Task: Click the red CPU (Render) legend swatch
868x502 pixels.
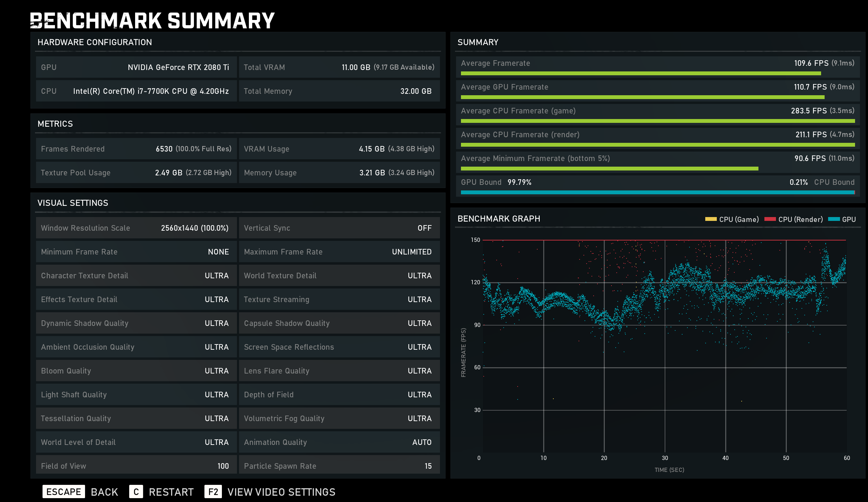Action: coord(770,219)
